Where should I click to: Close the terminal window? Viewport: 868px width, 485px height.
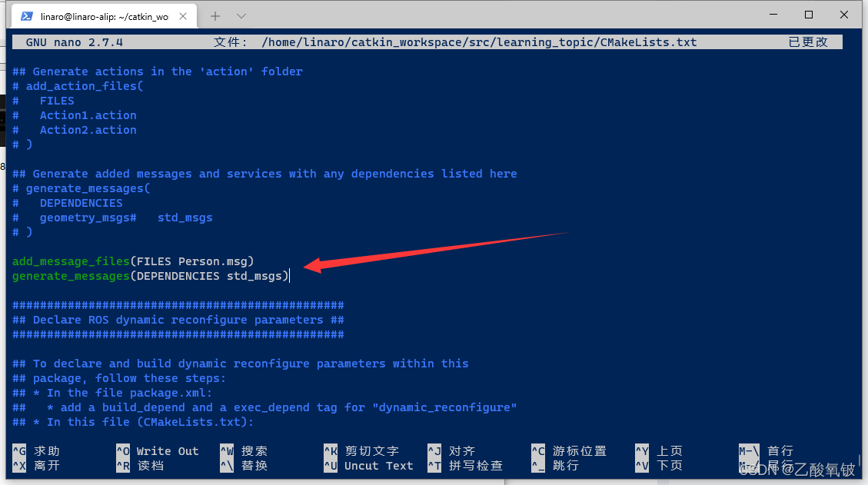point(843,15)
